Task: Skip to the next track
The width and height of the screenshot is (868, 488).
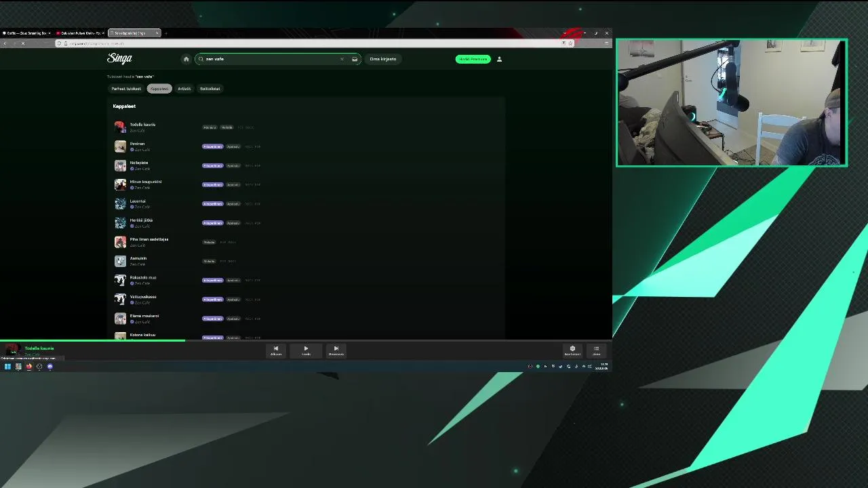Action: [x=336, y=350]
